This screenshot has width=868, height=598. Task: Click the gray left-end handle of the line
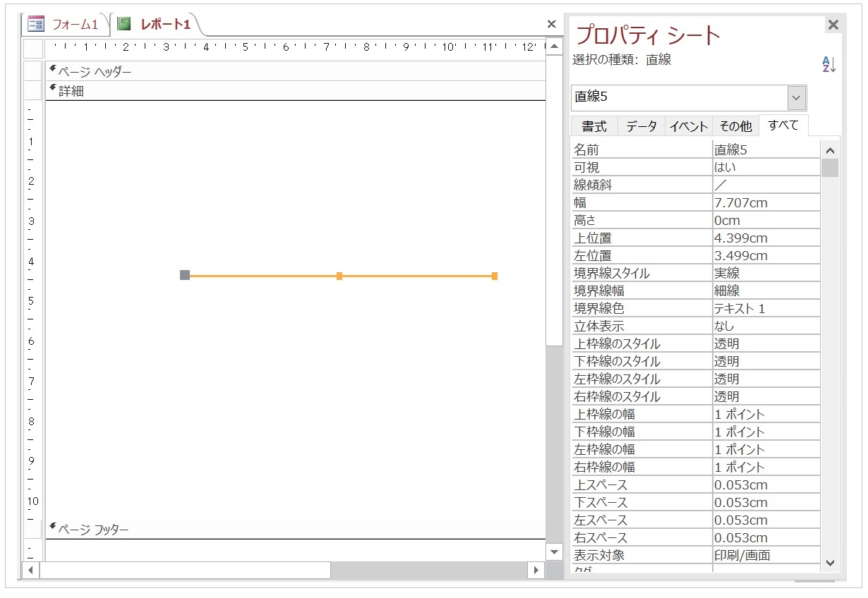coord(185,275)
